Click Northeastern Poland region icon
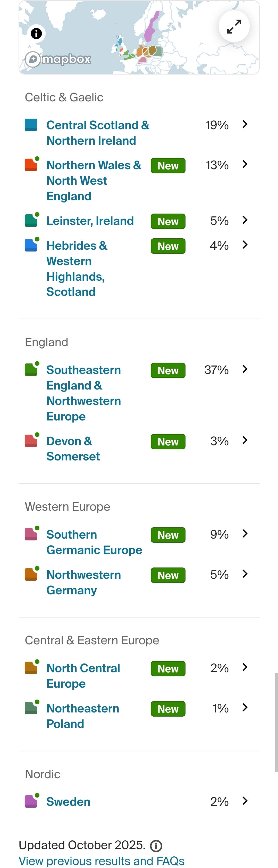The image size is (278, 868). coord(31,708)
